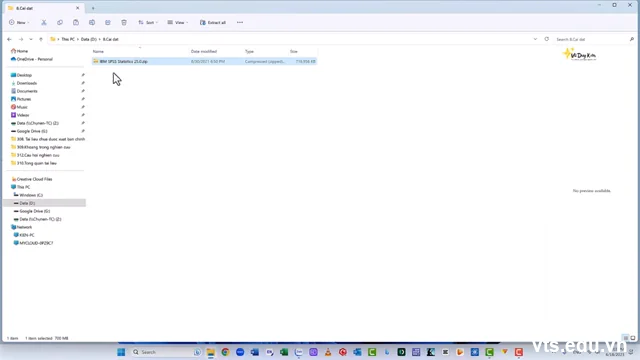Open the Windows Start button
640x360 pixels.
click(x=121, y=352)
